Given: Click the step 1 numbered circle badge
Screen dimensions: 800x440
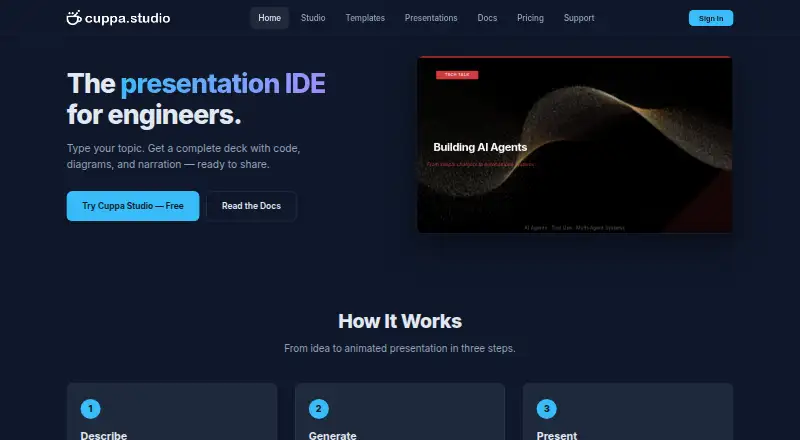Looking at the screenshot, I should [90, 408].
